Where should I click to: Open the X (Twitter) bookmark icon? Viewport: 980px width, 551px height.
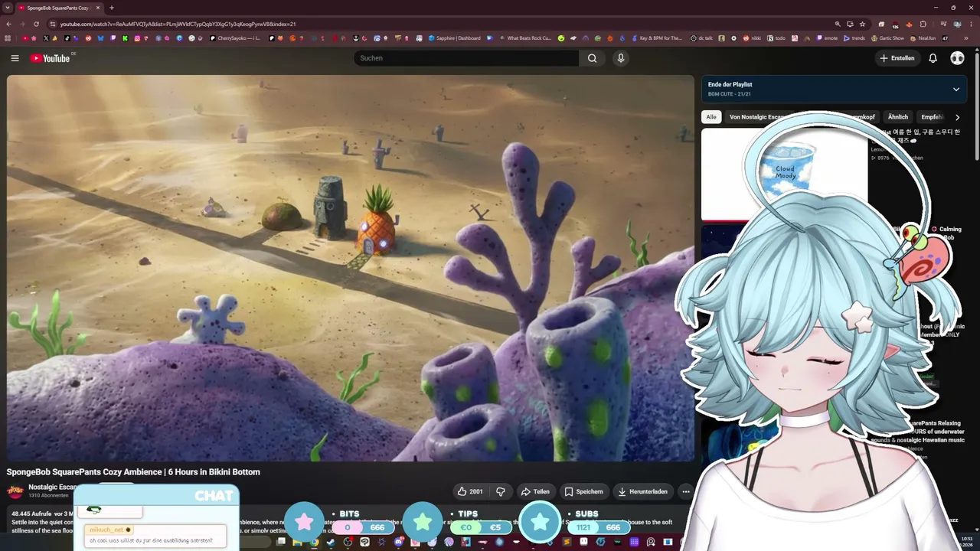tap(46, 38)
